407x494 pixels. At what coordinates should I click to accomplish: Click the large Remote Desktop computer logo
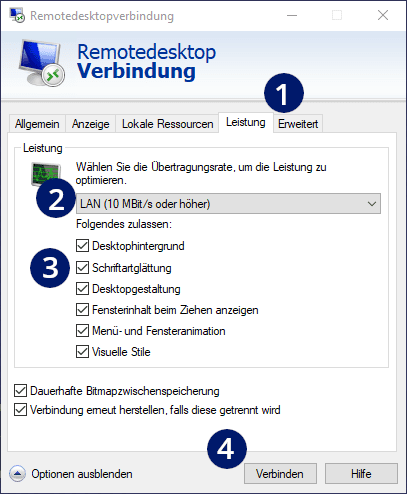coord(41,63)
